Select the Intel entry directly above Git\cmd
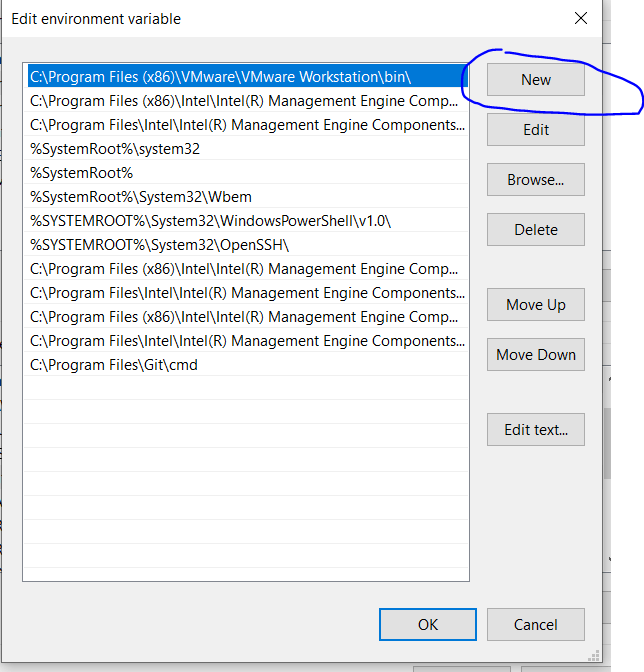This screenshot has width=644, height=672. tap(245, 341)
